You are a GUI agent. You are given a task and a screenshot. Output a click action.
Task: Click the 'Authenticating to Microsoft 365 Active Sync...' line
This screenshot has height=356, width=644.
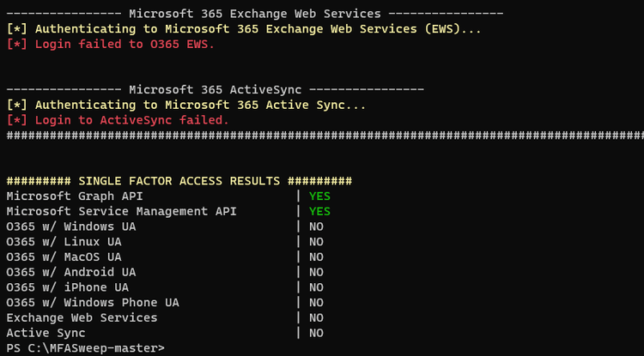185,105
